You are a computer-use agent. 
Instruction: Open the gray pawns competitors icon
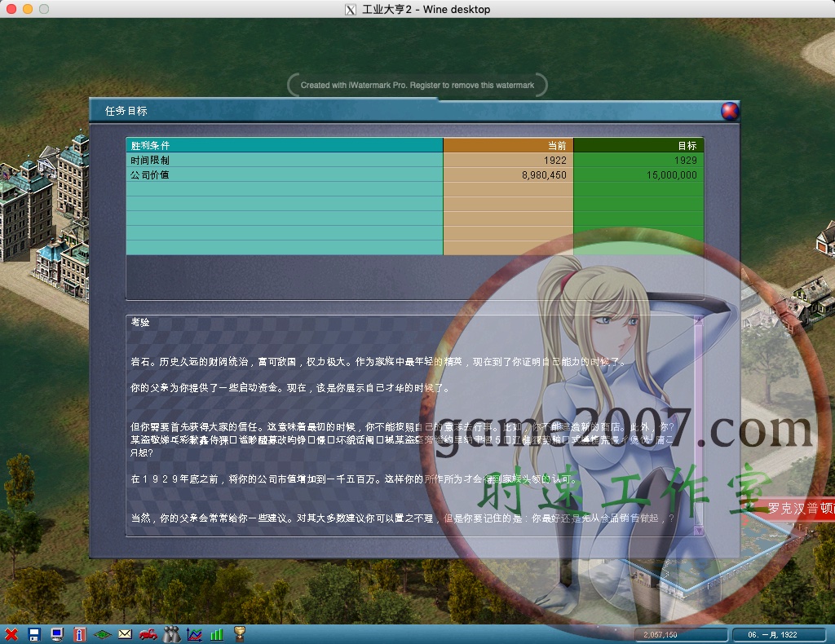[x=171, y=634]
